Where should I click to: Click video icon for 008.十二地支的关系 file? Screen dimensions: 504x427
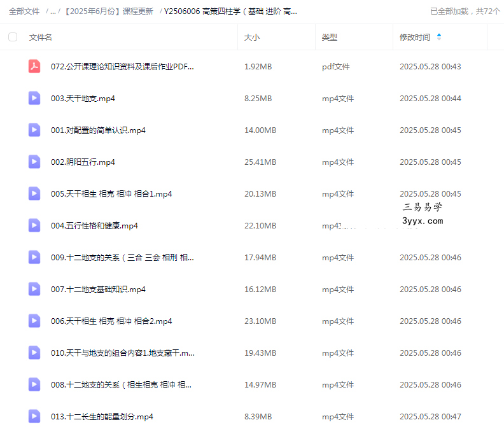click(x=34, y=384)
